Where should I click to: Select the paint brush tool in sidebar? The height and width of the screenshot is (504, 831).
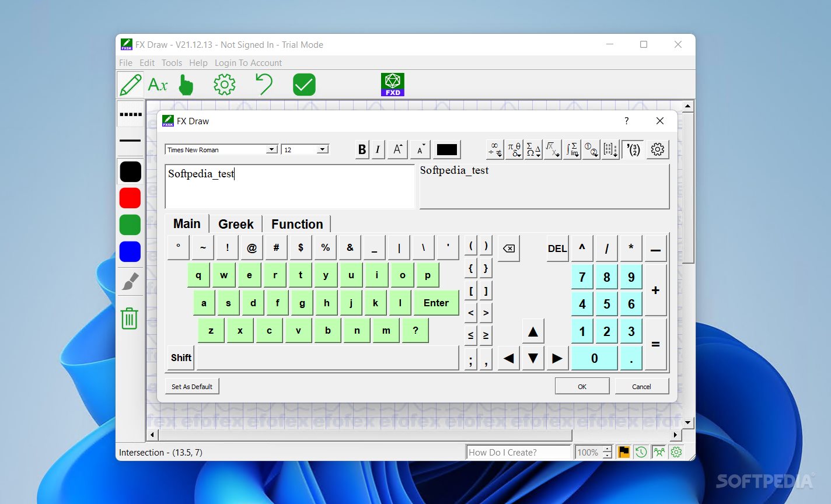130,282
